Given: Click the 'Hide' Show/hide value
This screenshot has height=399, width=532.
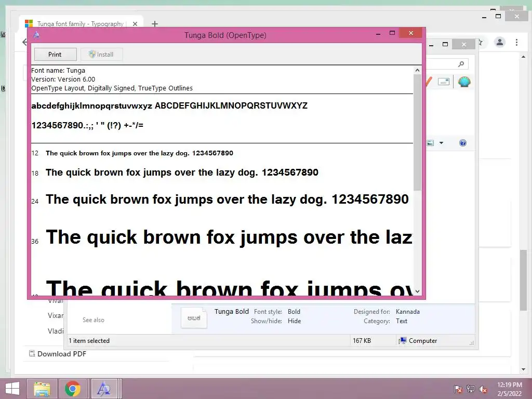Looking at the screenshot, I should (294, 321).
